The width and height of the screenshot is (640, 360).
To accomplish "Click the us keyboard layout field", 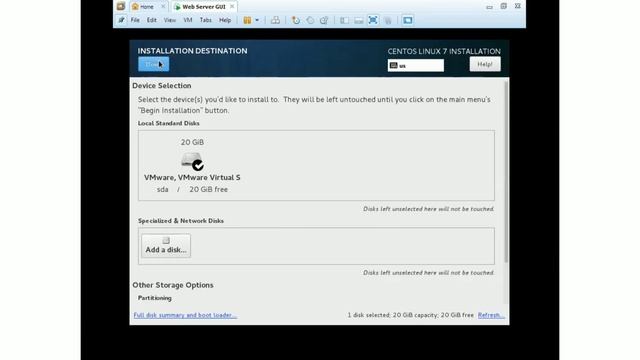I will pyautogui.click(x=416, y=65).
